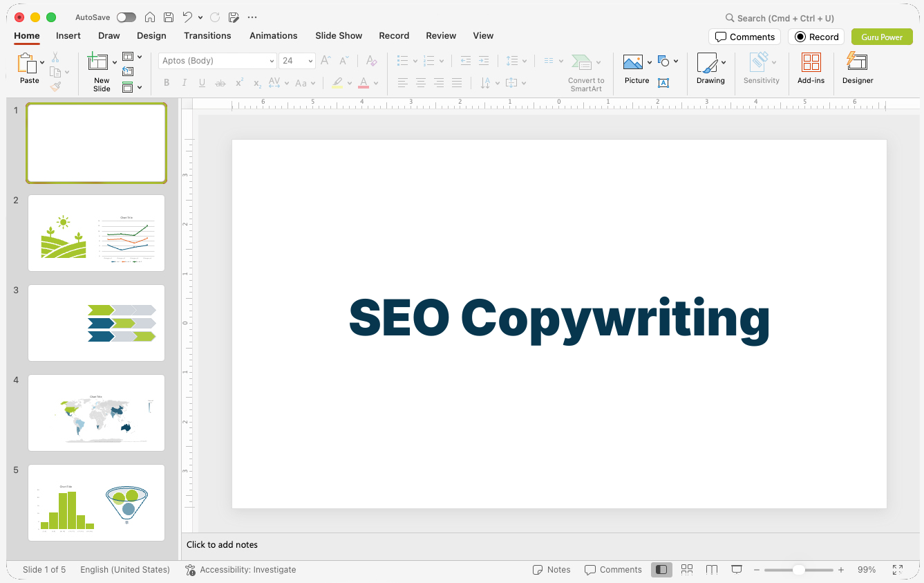Click the Fit Slide to Window icon

point(898,570)
